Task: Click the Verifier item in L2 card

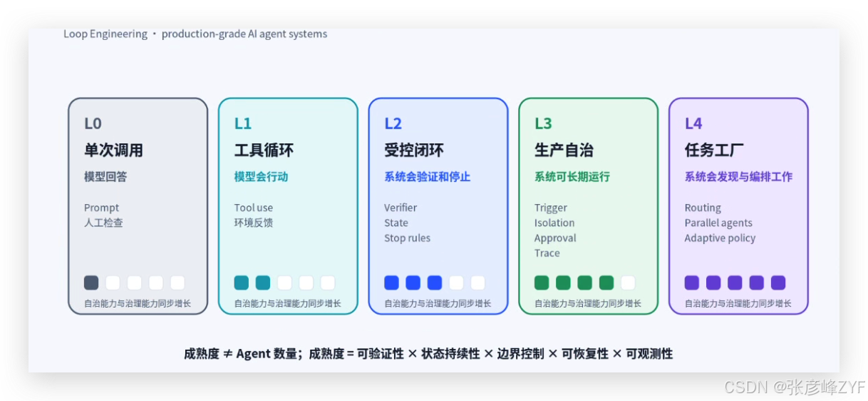Action: tap(401, 208)
